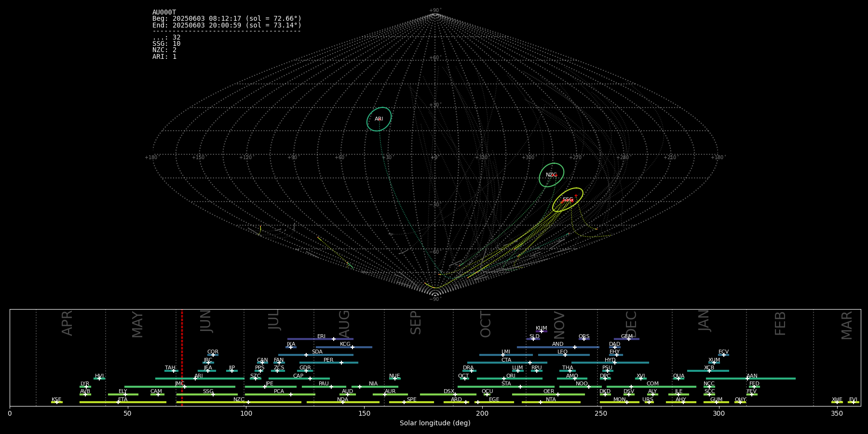This screenshot has width=868, height=434.
Task: Click the 'NZC: 2' count line
Action: (x=164, y=50)
